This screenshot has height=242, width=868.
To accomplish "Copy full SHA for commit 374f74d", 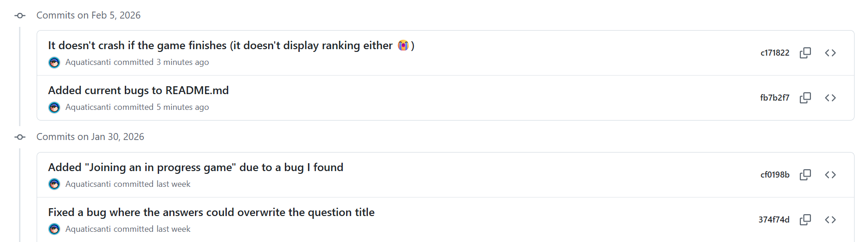I will 805,220.
